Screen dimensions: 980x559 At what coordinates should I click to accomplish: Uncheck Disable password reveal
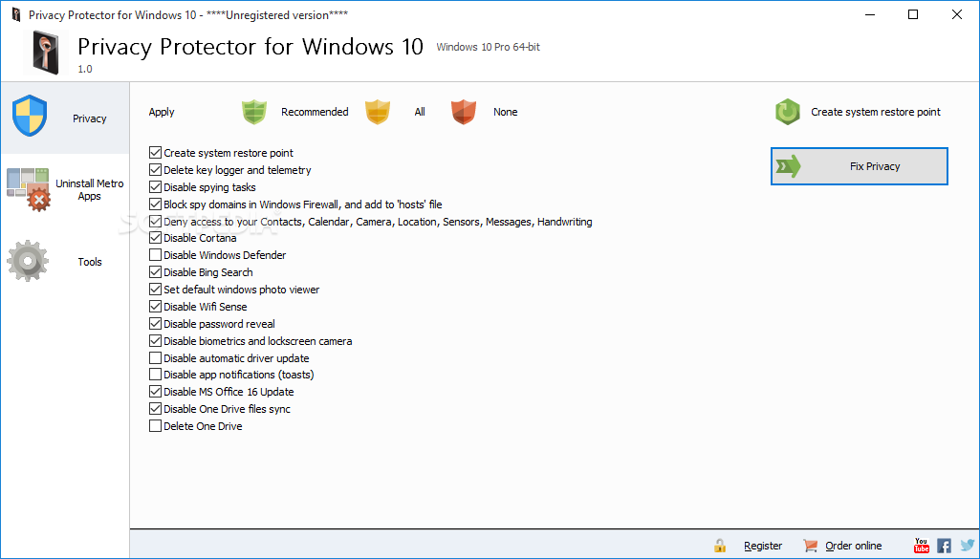(155, 324)
